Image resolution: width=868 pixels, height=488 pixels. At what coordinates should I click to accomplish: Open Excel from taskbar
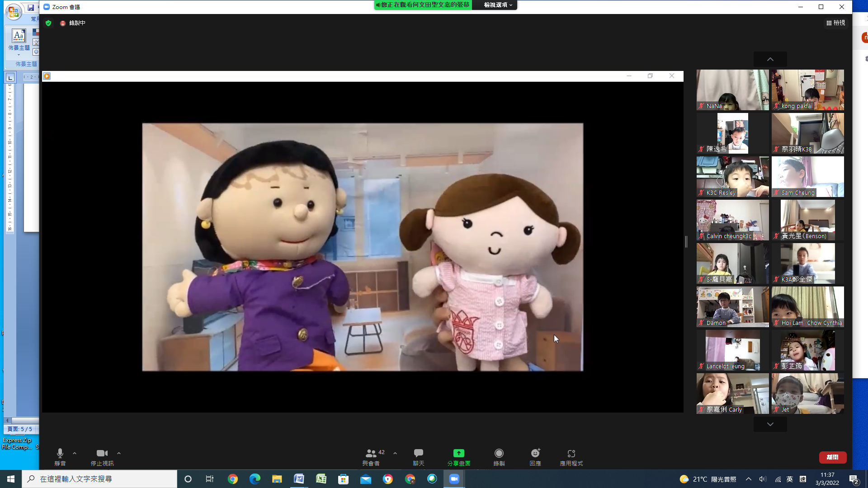tap(321, 479)
